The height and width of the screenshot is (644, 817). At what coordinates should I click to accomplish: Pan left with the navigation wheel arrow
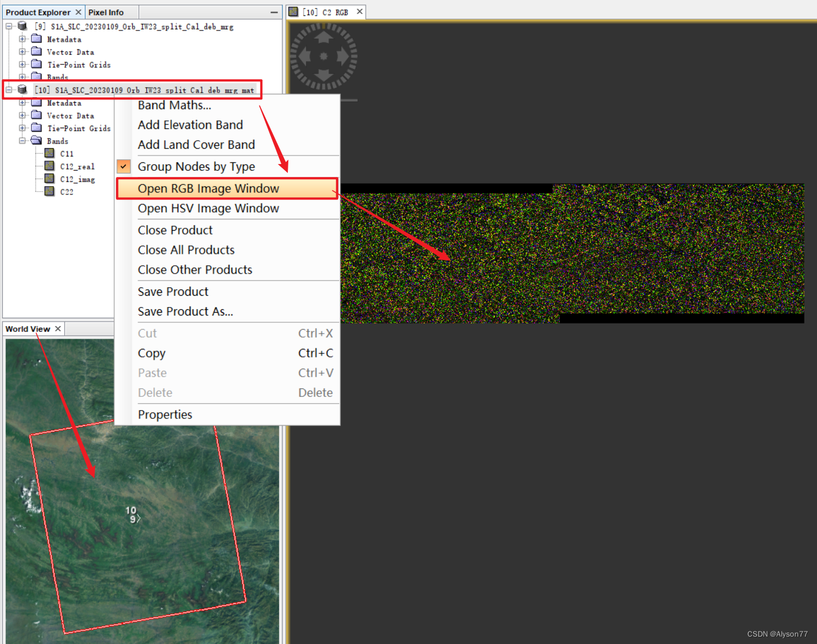coord(305,57)
